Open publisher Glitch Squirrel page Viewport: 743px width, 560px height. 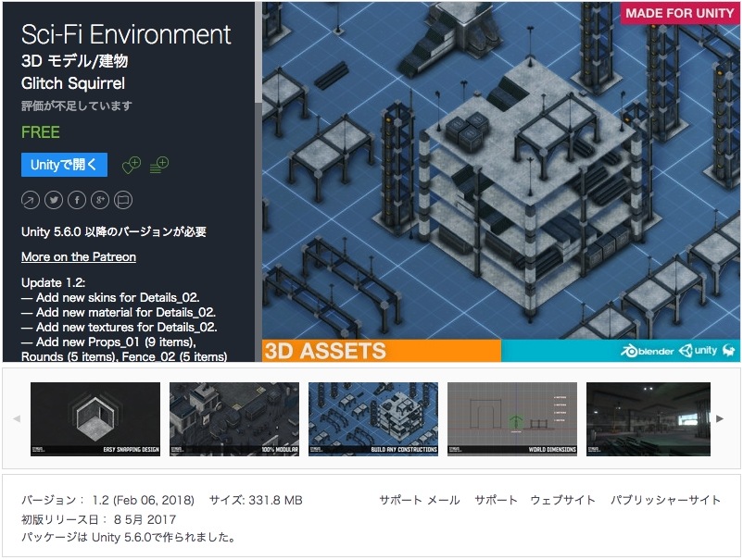[73, 83]
